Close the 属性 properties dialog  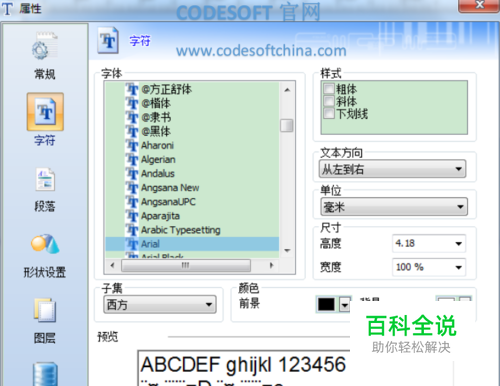pos(479,5)
